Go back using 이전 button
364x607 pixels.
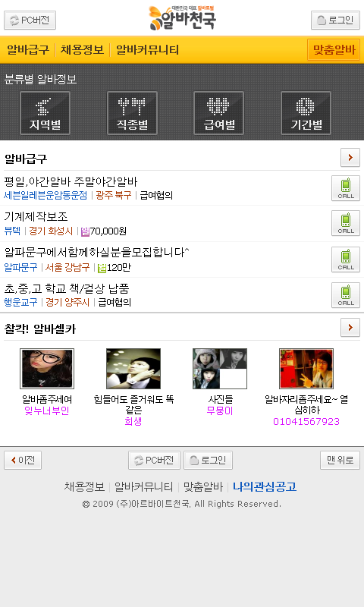coord(23,460)
